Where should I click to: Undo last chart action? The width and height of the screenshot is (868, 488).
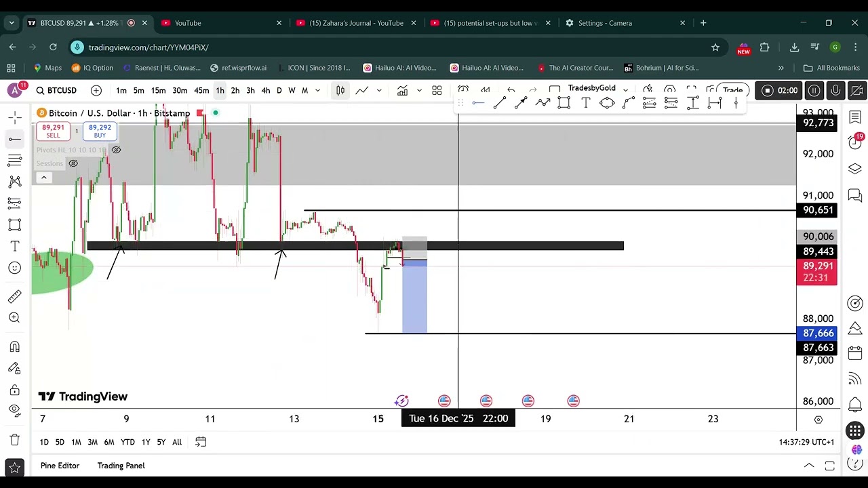point(511,90)
